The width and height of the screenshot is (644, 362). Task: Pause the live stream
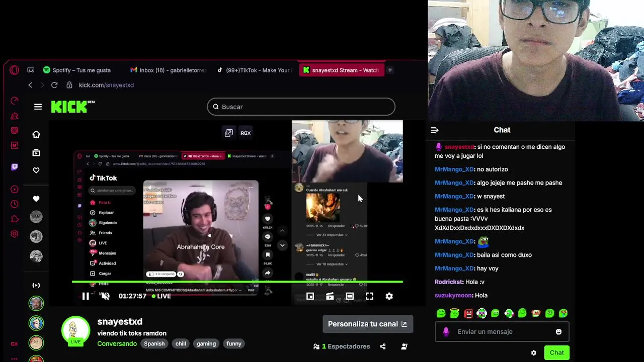[x=86, y=296]
